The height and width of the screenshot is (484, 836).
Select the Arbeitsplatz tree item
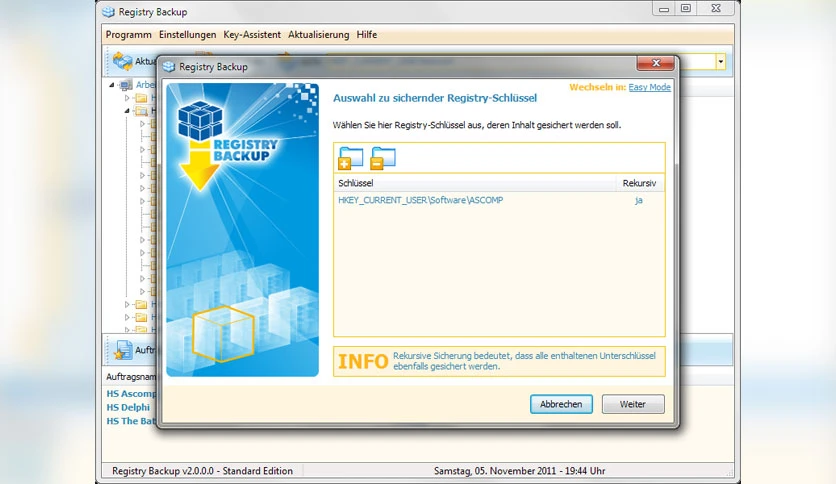pos(145,85)
